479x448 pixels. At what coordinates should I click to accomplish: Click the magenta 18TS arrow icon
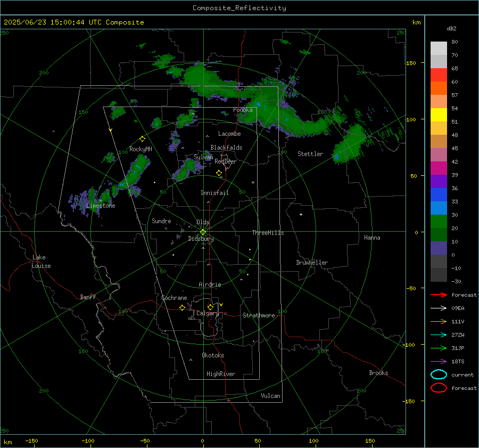pyautogui.click(x=439, y=362)
